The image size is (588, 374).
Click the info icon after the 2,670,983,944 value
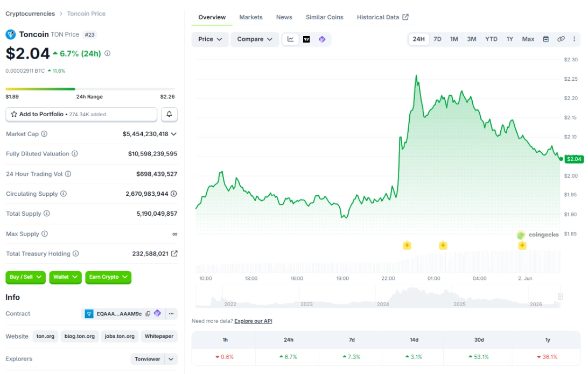(x=173, y=194)
